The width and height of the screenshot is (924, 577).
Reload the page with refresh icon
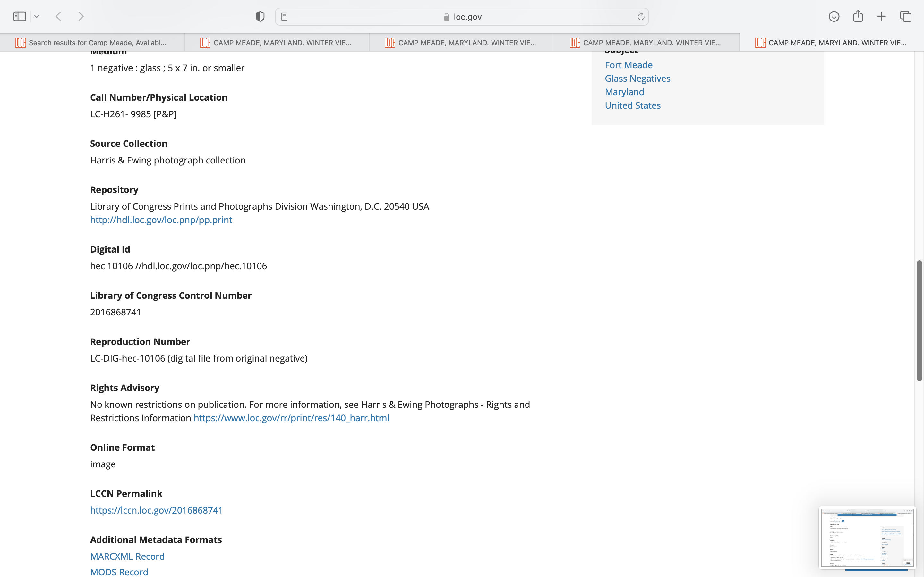tap(641, 16)
